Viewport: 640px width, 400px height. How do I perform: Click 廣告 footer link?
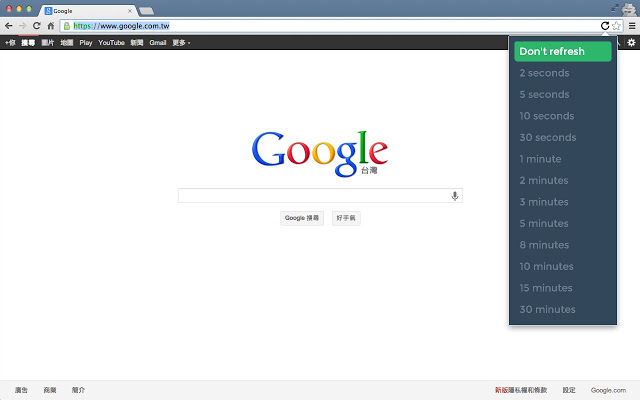(21, 390)
